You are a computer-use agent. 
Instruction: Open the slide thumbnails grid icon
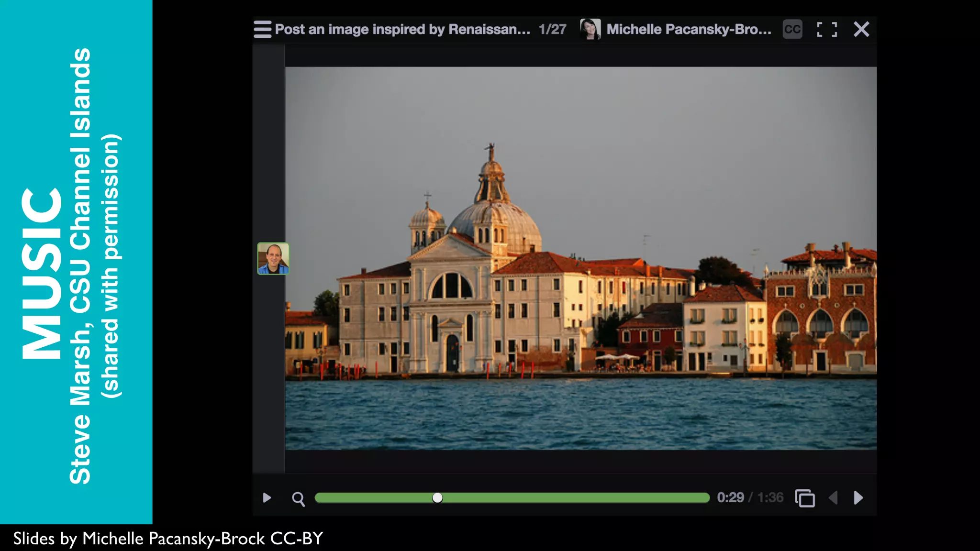(x=805, y=498)
